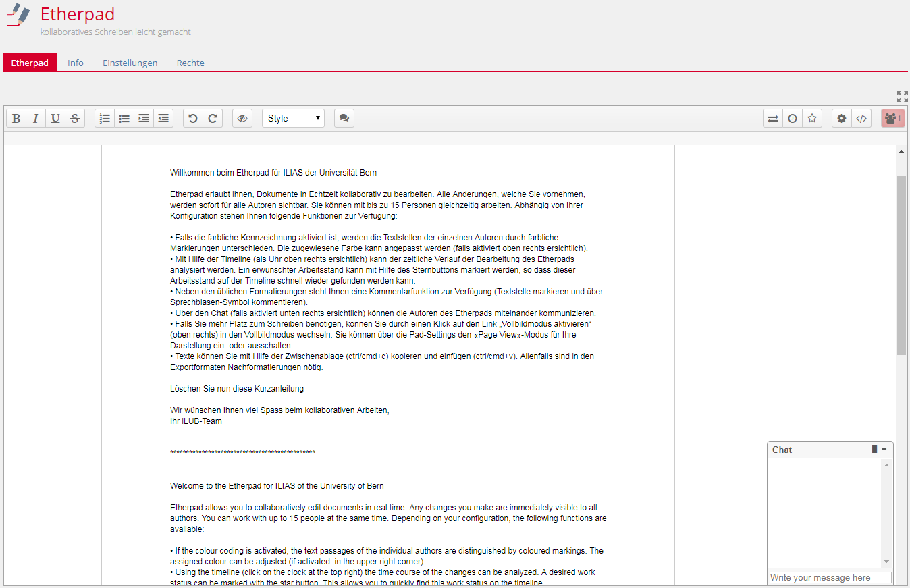Activate fullscreen mode with the expand icon
910x588 pixels.
point(902,97)
